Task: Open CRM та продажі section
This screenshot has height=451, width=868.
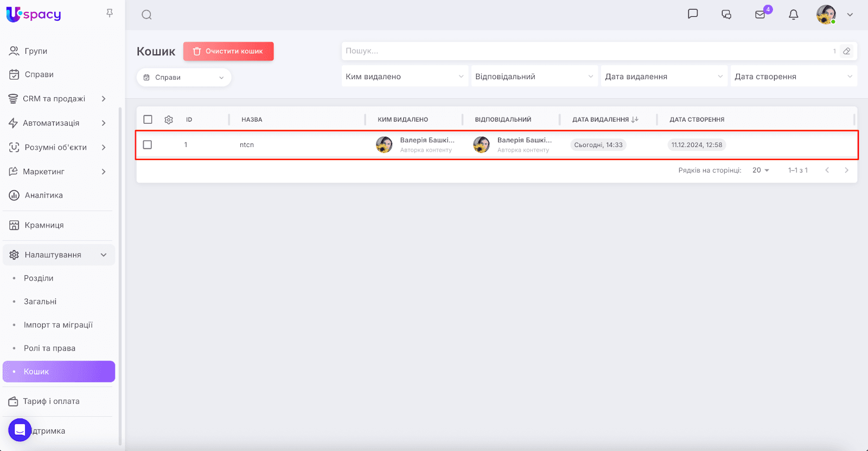Action: 54,99
